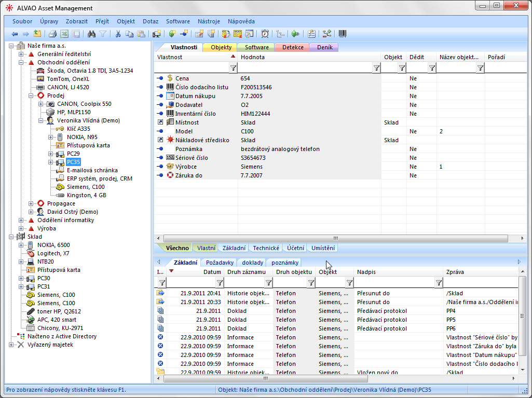
Task: Click the blue Back arrow icon
Action: click(15, 34)
